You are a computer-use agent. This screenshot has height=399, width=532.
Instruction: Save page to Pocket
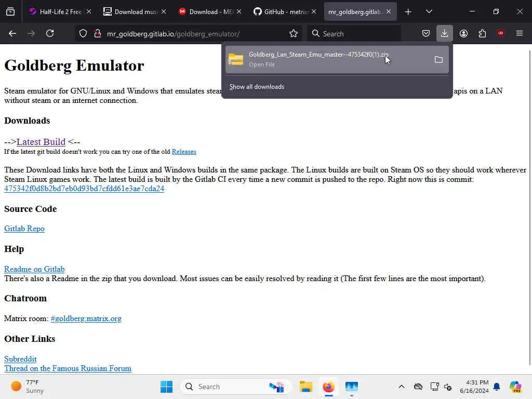pos(426,33)
